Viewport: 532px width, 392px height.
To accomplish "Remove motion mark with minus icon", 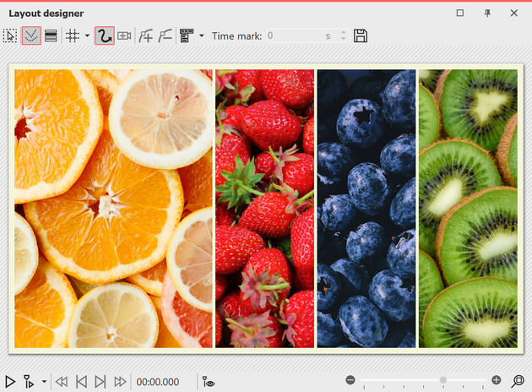I will tap(165, 35).
